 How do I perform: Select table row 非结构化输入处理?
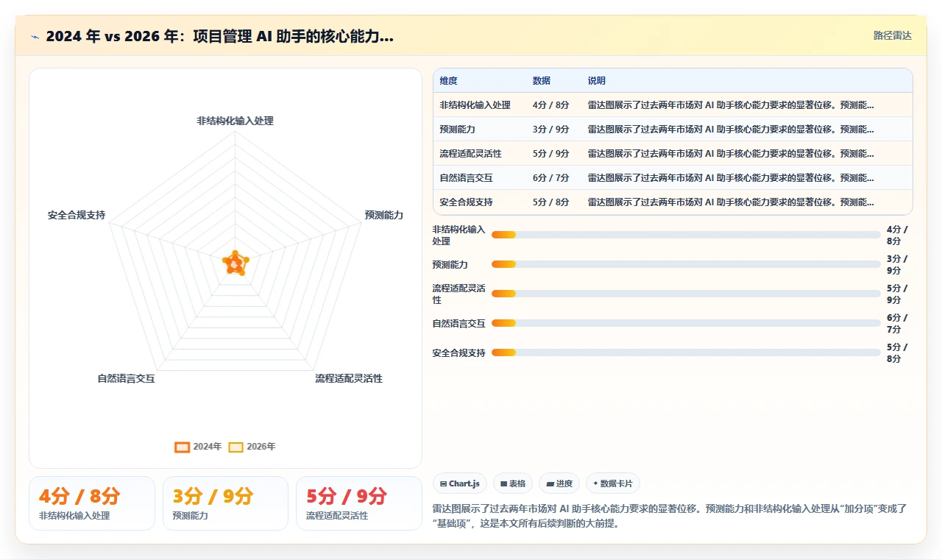673,105
